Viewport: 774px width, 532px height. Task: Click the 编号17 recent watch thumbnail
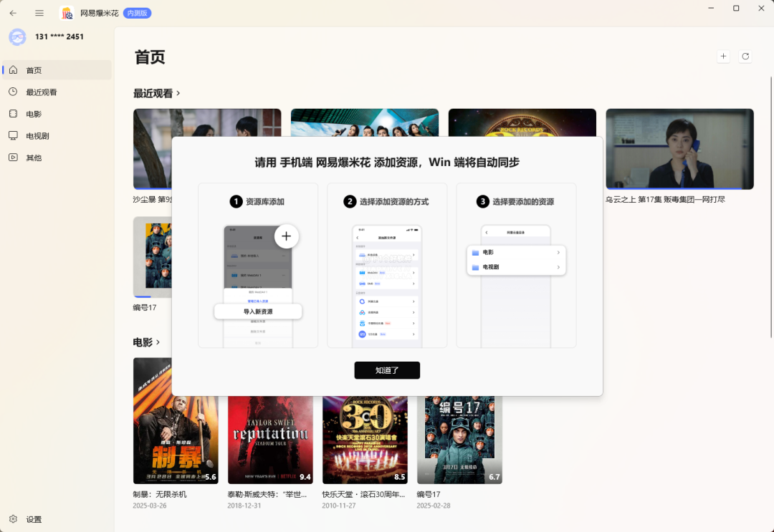tap(153, 257)
